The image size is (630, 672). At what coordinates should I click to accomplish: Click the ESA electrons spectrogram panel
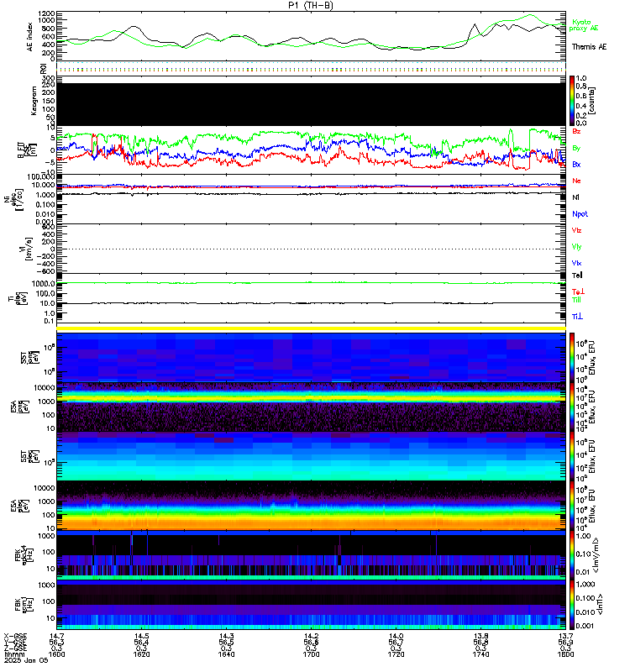(x=311, y=506)
